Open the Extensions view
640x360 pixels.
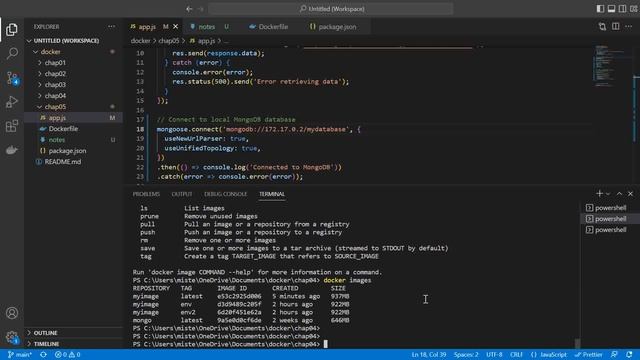pyautogui.click(x=12, y=126)
